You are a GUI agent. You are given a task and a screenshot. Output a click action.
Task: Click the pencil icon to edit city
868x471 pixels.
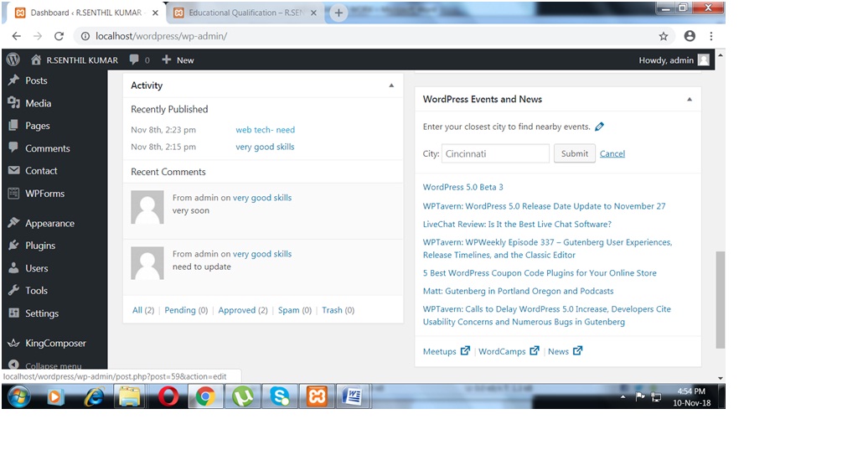pyautogui.click(x=599, y=127)
